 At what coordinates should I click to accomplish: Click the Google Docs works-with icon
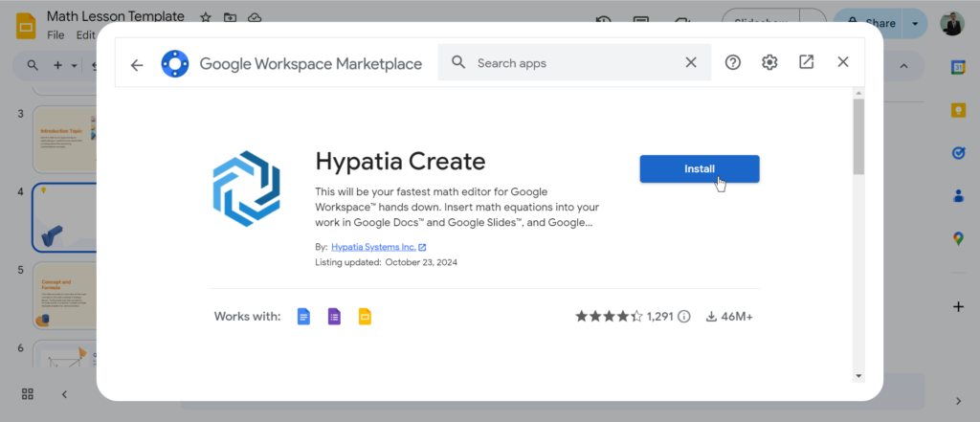point(303,317)
